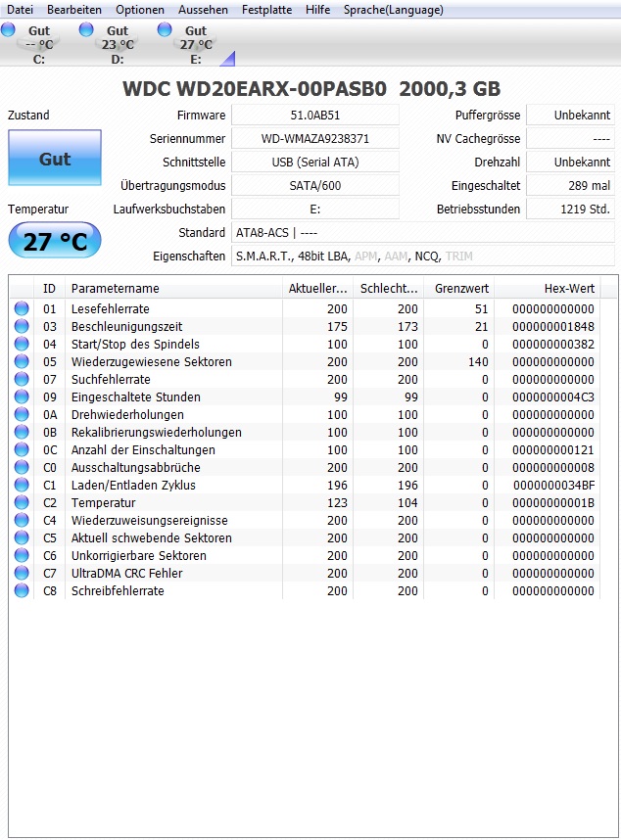Click the Drehzahl Unbekannt field
Viewport: 621px width, 840px height.
[571, 163]
